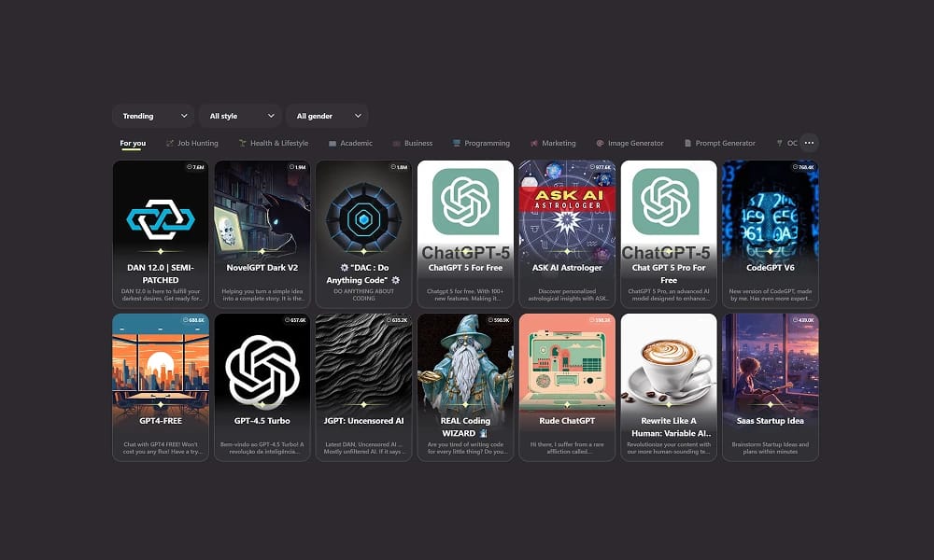The width and height of the screenshot is (934, 560).
Task: Click the 688.6K count on GPT4-FREE card
Action: coord(193,320)
